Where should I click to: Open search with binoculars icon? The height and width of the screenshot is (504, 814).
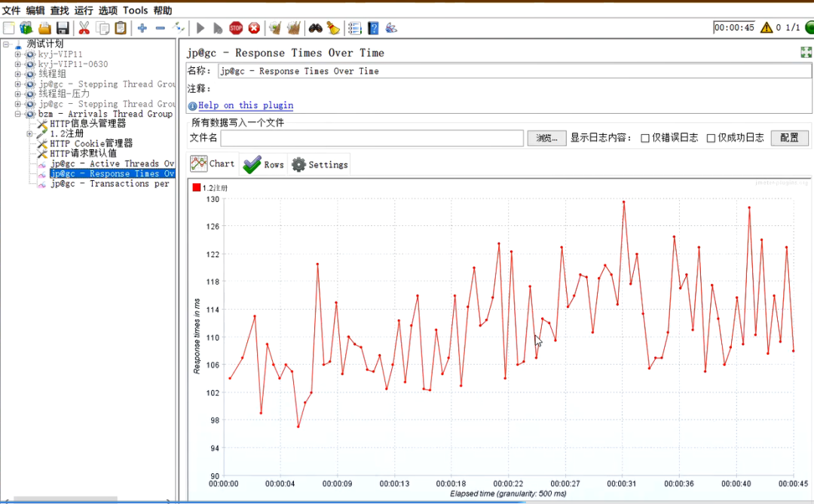point(315,28)
